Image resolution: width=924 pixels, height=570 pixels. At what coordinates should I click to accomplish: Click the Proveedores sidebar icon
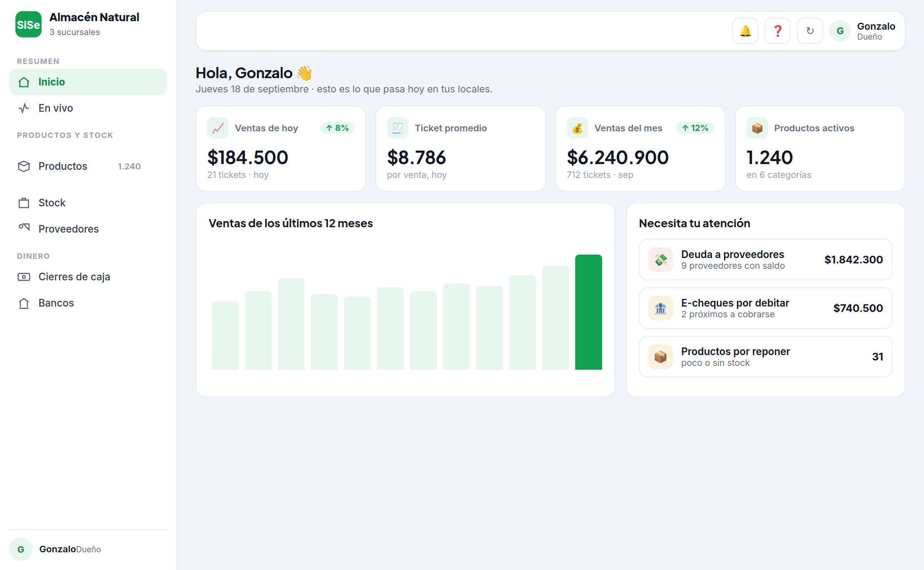tap(24, 227)
